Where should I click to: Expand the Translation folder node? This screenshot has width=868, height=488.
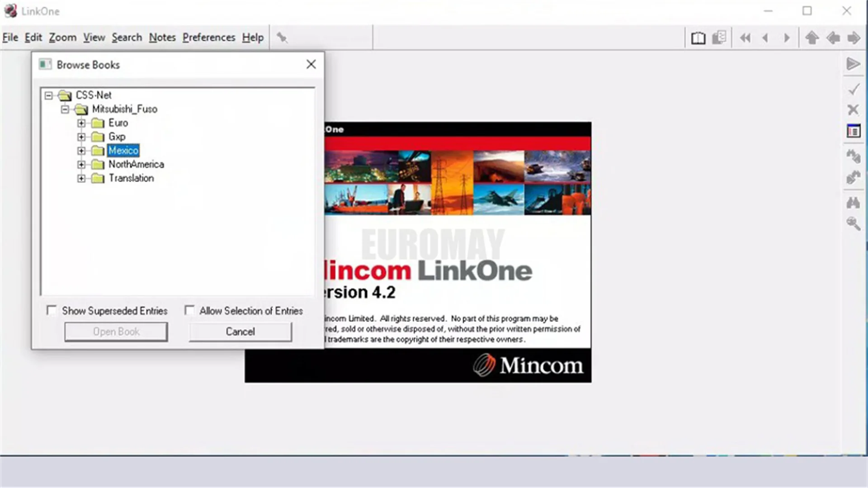pyautogui.click(x=81, y=178)
